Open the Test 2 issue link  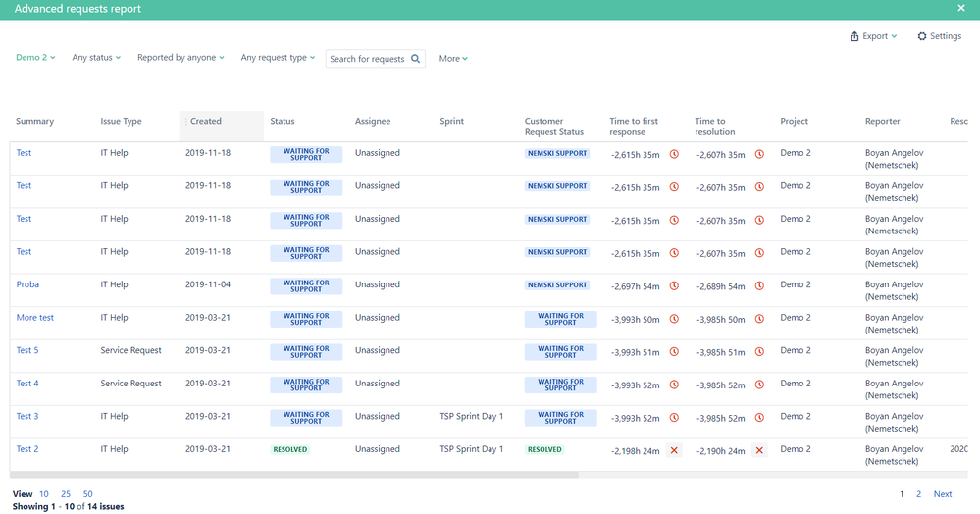(27, 449)
